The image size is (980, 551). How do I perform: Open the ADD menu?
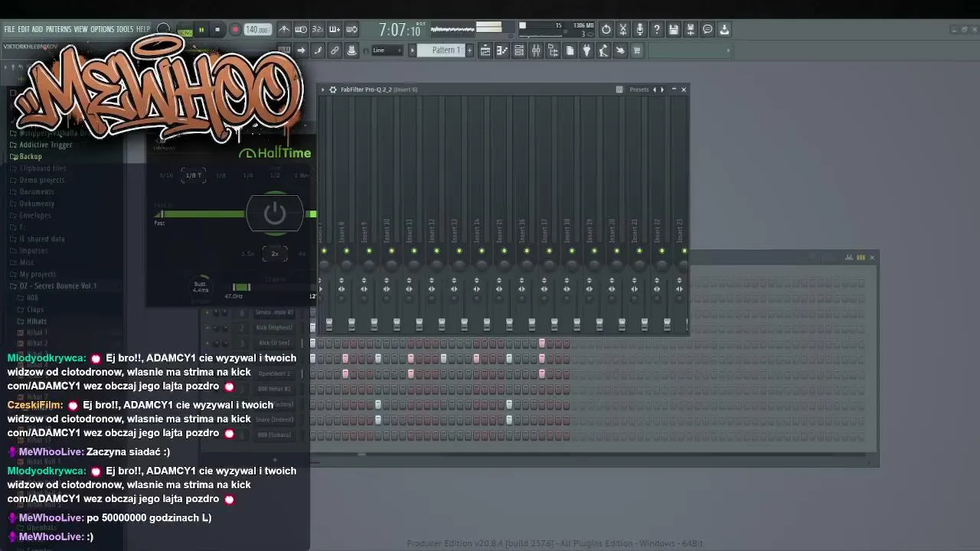pos(38,29)
